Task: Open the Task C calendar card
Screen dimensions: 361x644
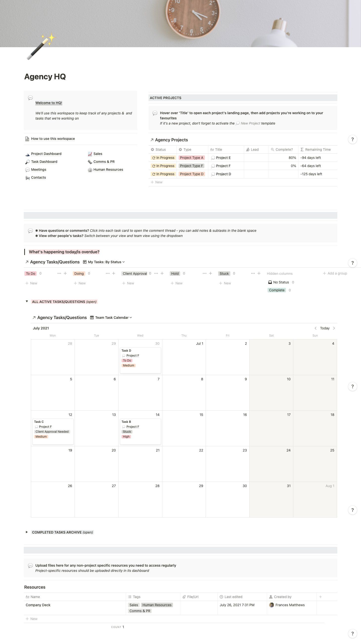Action: (53, 432)
